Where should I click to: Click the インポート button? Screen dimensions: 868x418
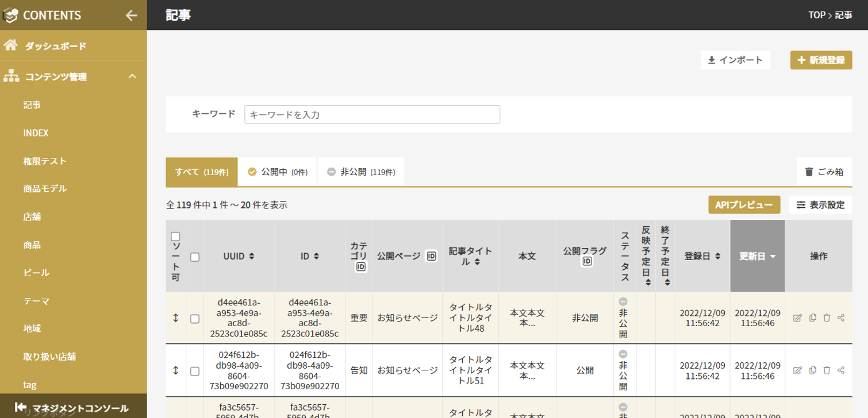[735, 60]
